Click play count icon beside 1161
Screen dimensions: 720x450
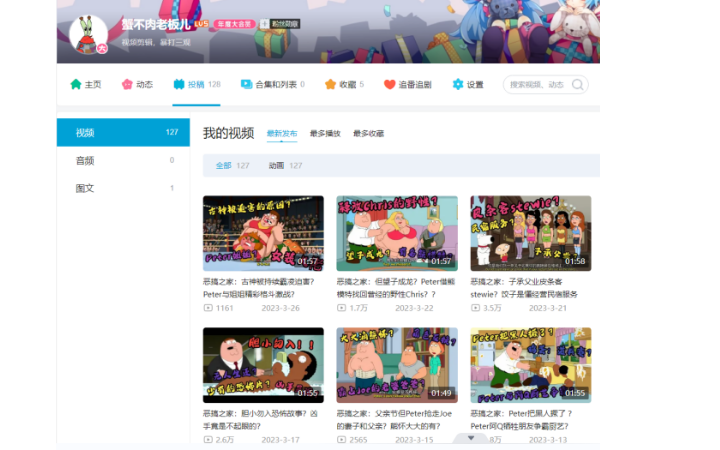(208, 308)
